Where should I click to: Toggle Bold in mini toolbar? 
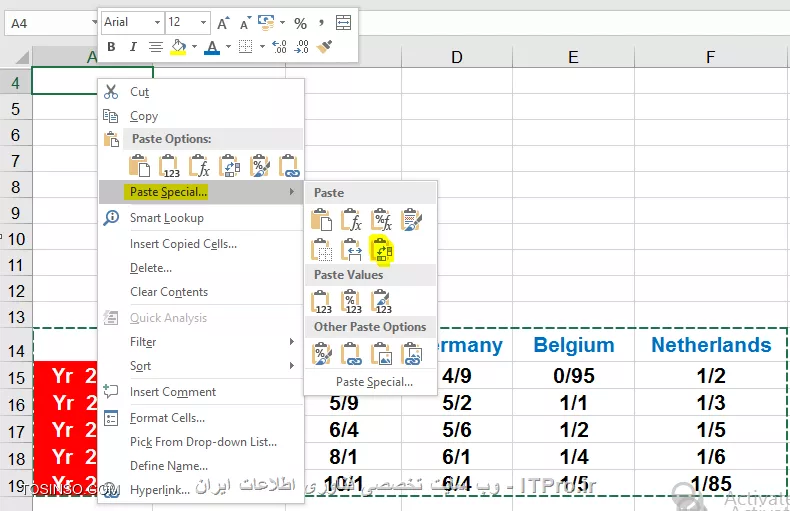[111, 47]
